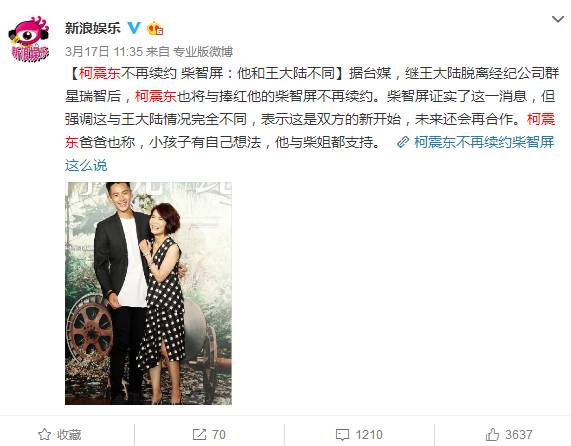Click the star icon to favorite post
Screen dimensions: 571x446
[x=44, y=434]
